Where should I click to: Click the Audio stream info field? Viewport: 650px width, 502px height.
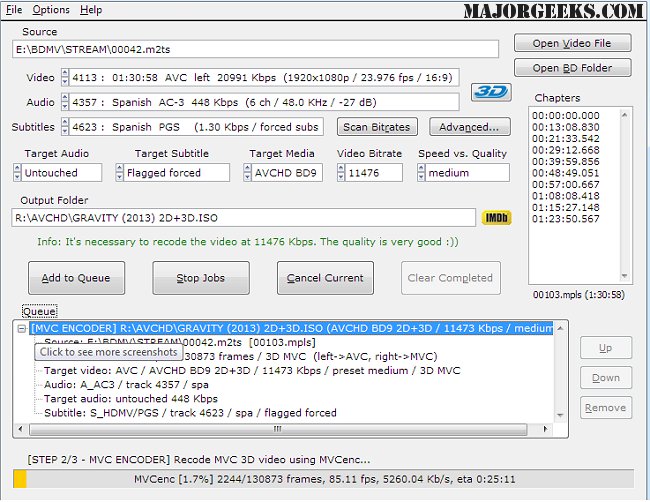tap(264, 102)
